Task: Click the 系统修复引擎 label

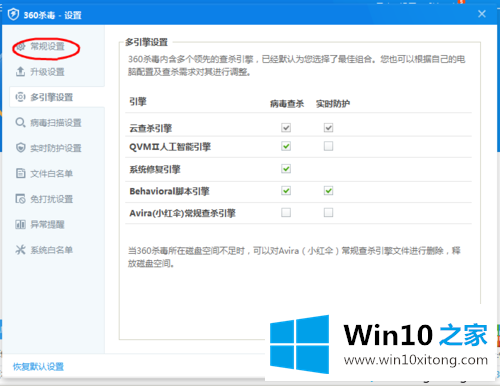Action: [155, 169]
